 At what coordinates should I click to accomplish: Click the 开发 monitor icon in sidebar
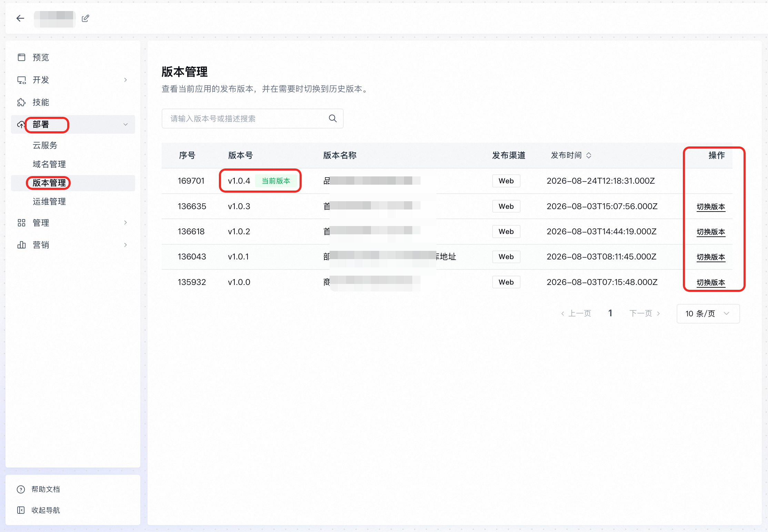point(21,80)
